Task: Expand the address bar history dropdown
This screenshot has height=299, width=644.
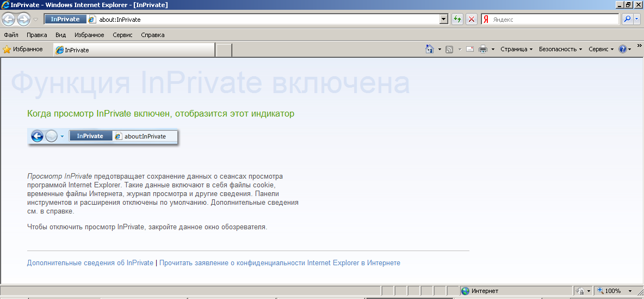Action: tap(444, 20)
